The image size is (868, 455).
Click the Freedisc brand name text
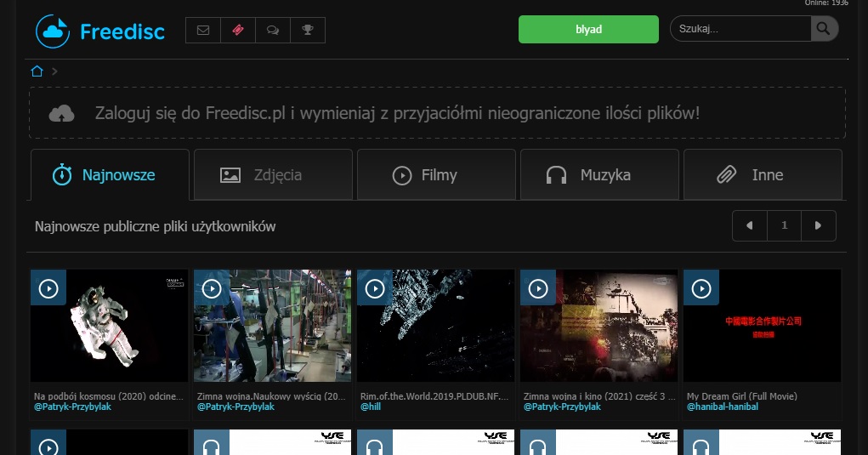pos(122,31)
